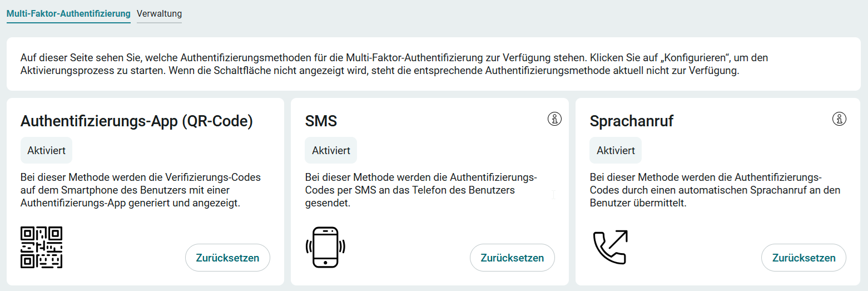Viewport: 868px width, 291px height.
Task: Click the Aktiviert status badge under SMS
Action: (331, 150)
